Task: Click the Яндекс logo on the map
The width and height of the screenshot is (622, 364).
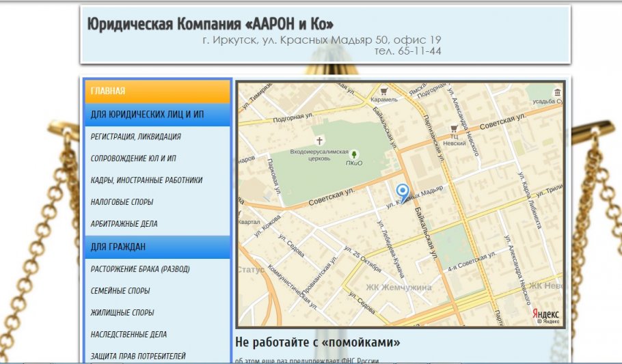Action: (x=545, y=313)
